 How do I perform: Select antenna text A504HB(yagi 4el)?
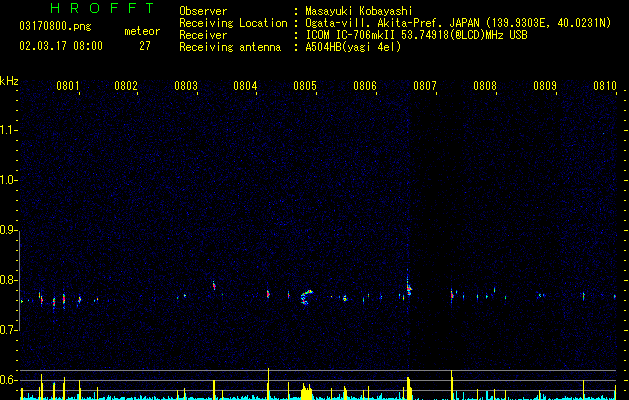pyautogui.click(x=353, y=47)
